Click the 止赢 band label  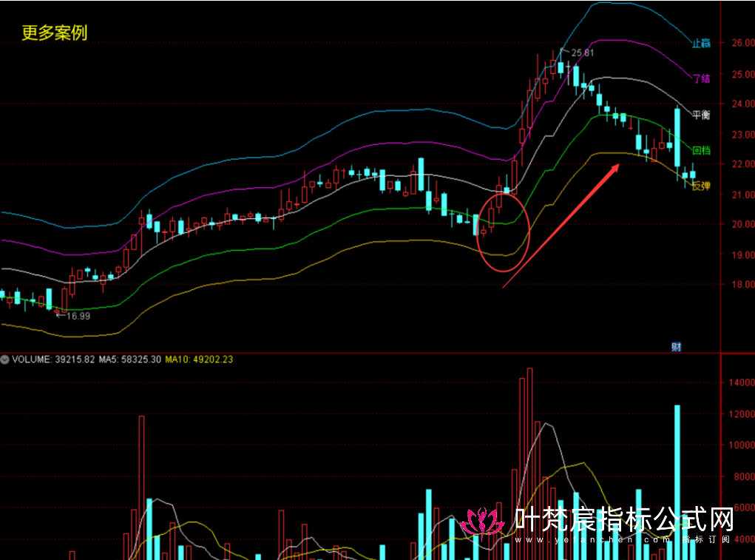[701, 44]
